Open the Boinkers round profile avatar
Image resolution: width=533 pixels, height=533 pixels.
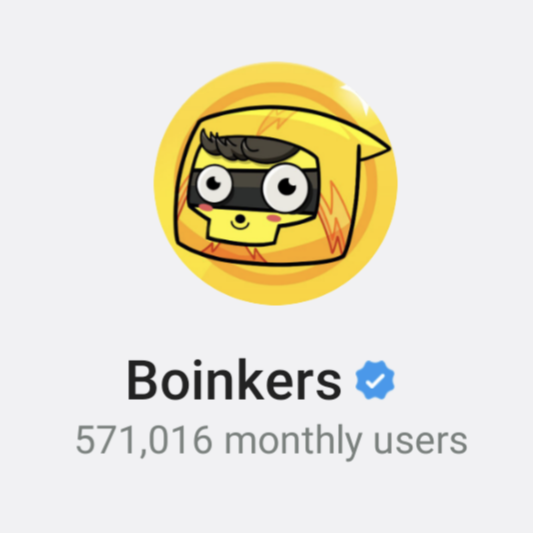click(x=276, y=184)
